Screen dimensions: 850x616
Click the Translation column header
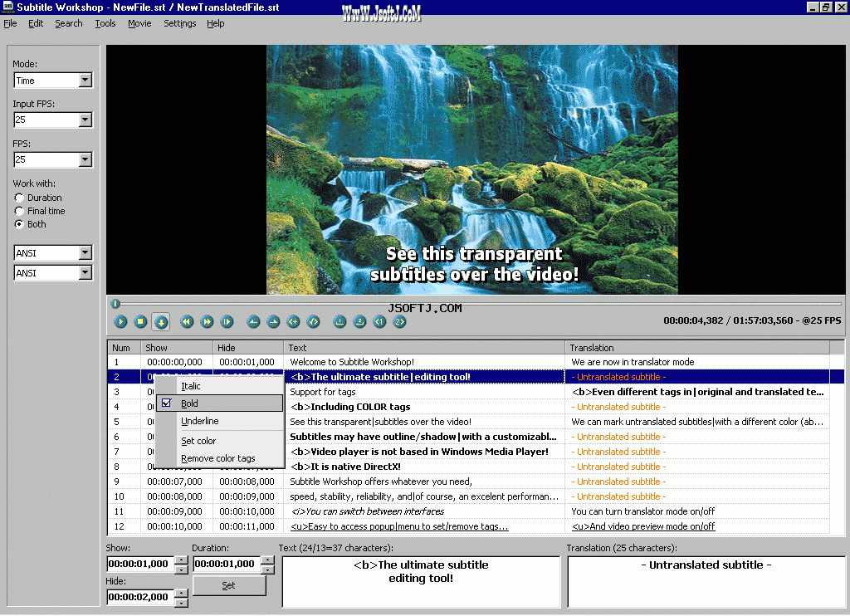697,348
